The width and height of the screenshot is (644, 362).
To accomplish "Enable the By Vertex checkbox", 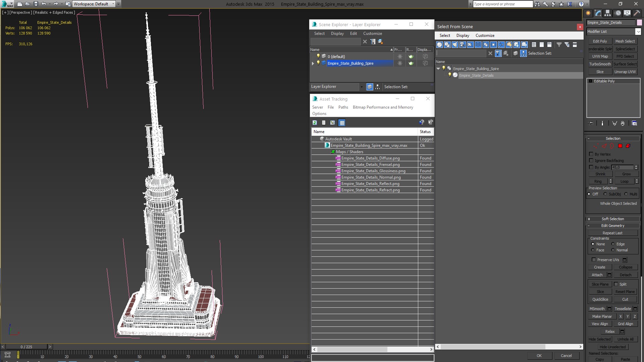I will click(591, 154).
